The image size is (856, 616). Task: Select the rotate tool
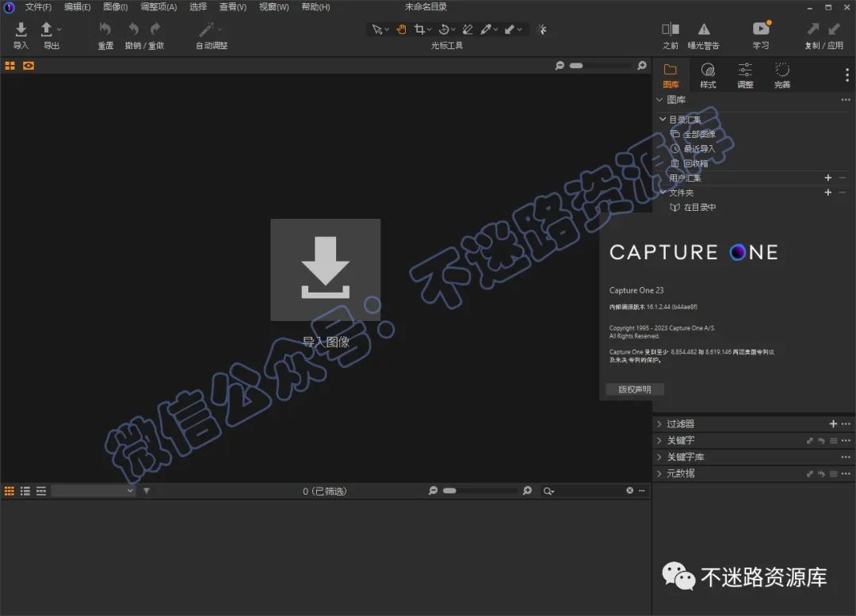(x=444, y=29)
